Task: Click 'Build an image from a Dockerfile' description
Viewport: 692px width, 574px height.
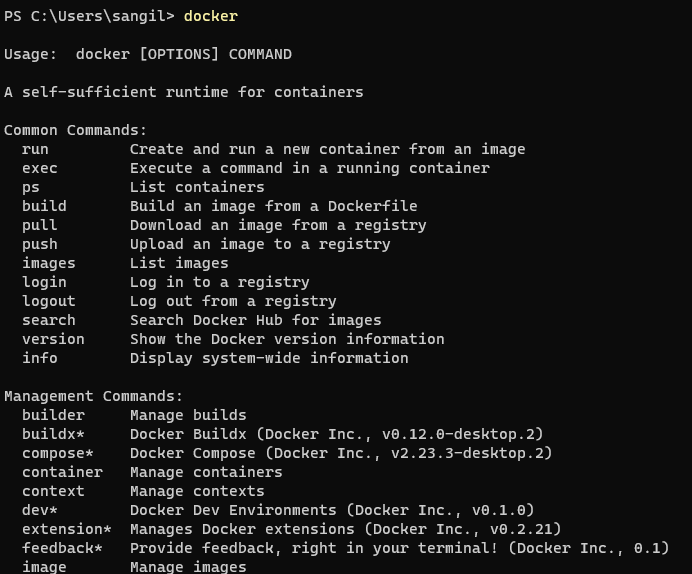Action: 274,206
